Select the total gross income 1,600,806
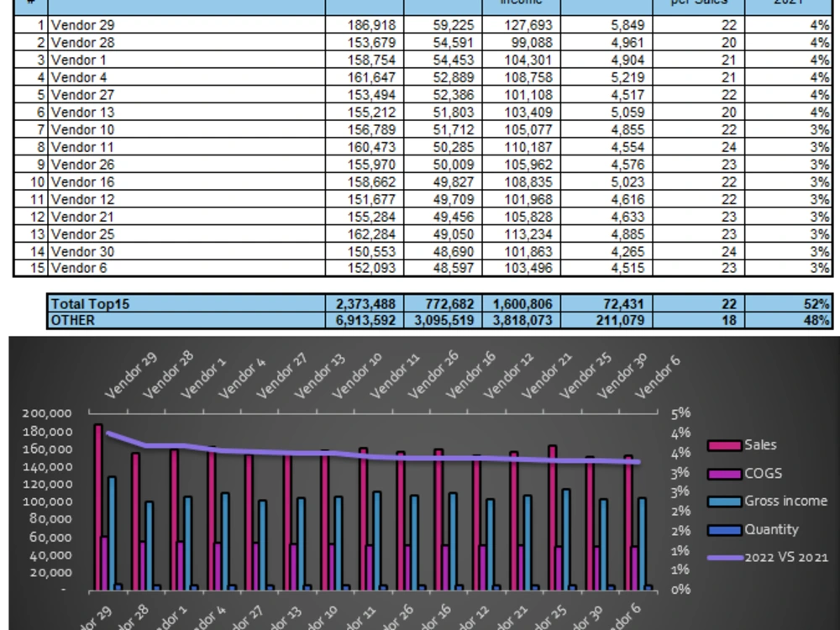The image size is (840, 630). (x=522, y=304)
